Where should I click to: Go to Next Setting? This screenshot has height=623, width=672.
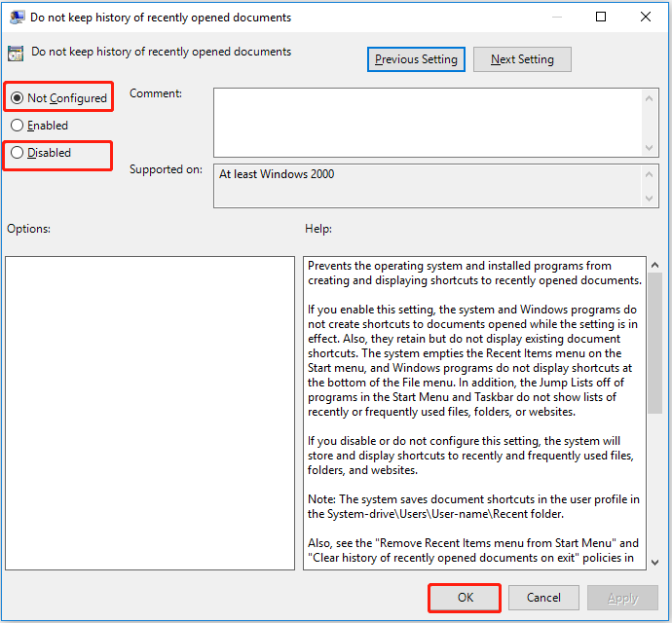(x=522, y=59)
